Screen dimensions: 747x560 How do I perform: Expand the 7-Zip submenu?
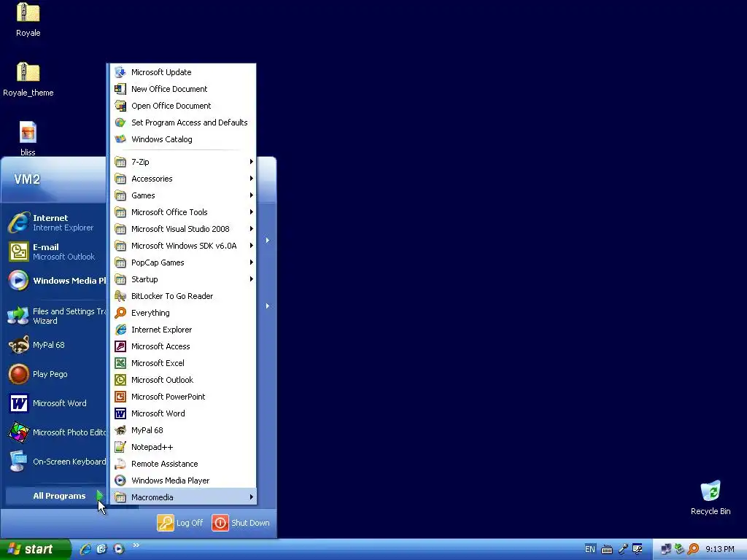click(x=183, y=162)
